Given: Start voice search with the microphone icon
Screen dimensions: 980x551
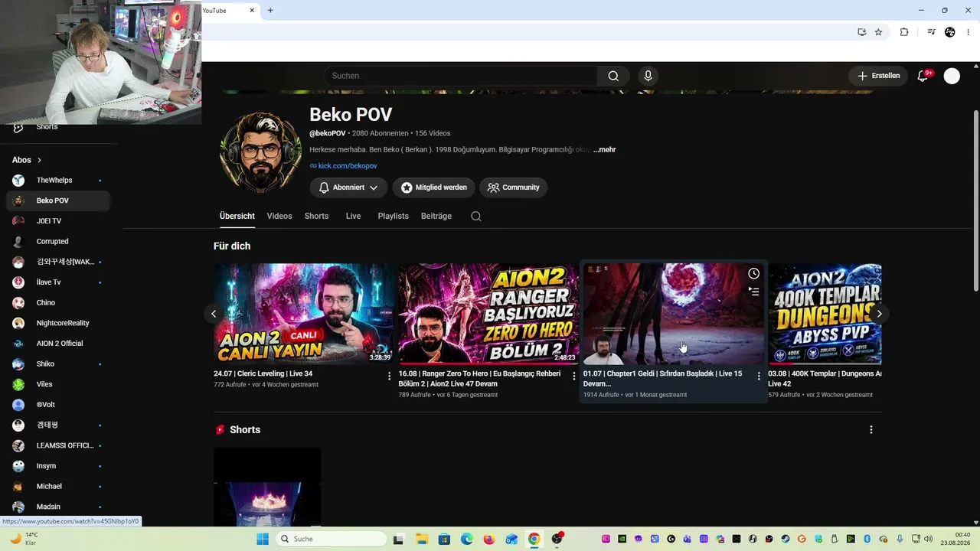Looking at the screenshot, I should pyautogui.click(x=648, y=76).
